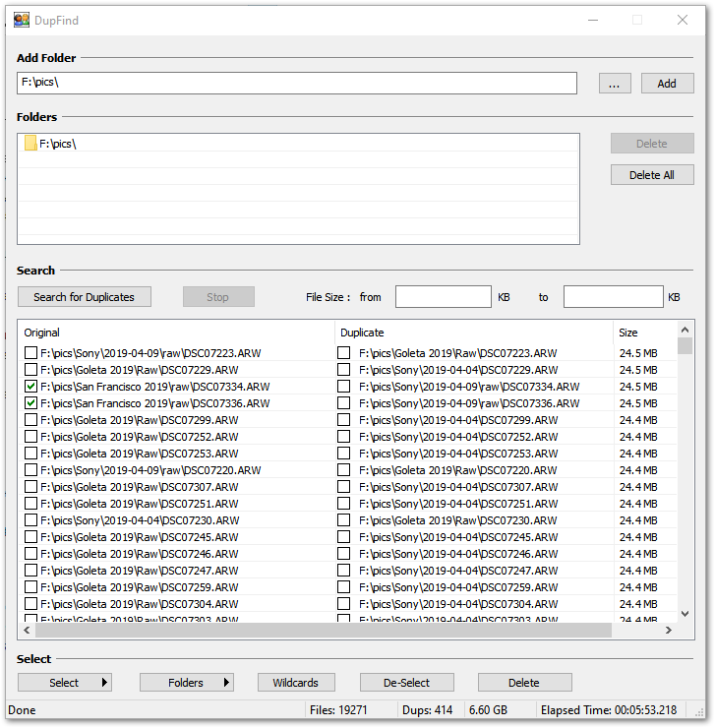Uncheck original San Francisco DSC07334.ARW
Image resolution: width=715 pixels, height=728 pixels.
pos(31,387)
